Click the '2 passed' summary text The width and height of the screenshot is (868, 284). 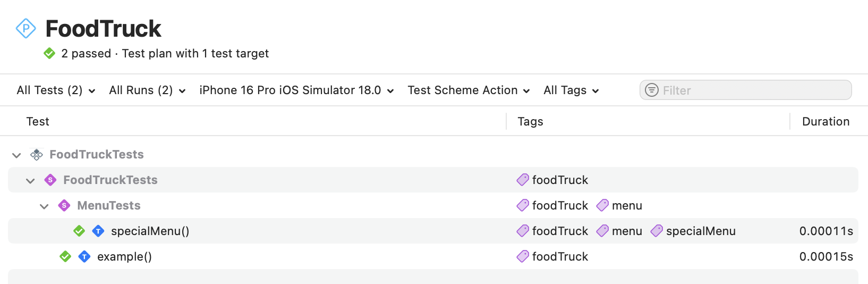click(x=86, y=54)
